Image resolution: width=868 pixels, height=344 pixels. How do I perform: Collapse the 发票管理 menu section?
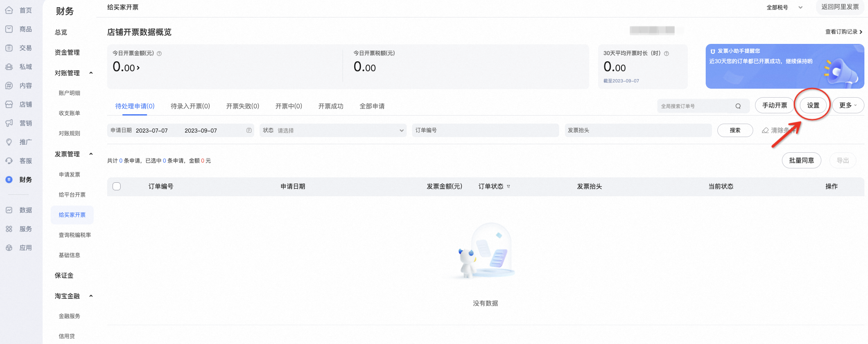pos(91,154)
